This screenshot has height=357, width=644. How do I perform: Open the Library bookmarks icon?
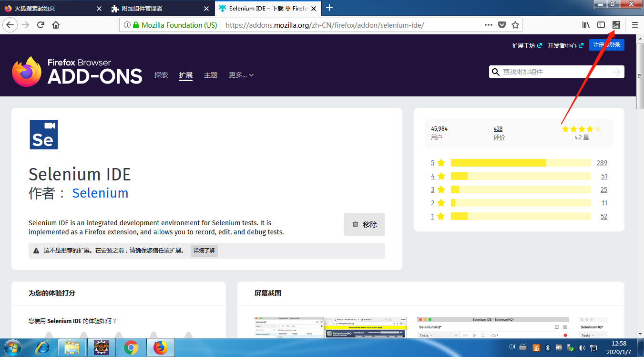586,25
